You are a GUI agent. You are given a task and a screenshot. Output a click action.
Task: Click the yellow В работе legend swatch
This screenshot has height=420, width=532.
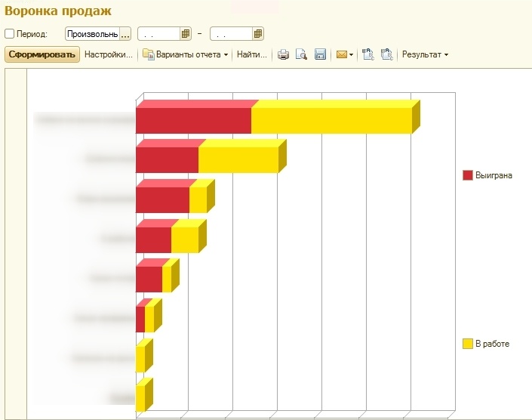[468, 344]
